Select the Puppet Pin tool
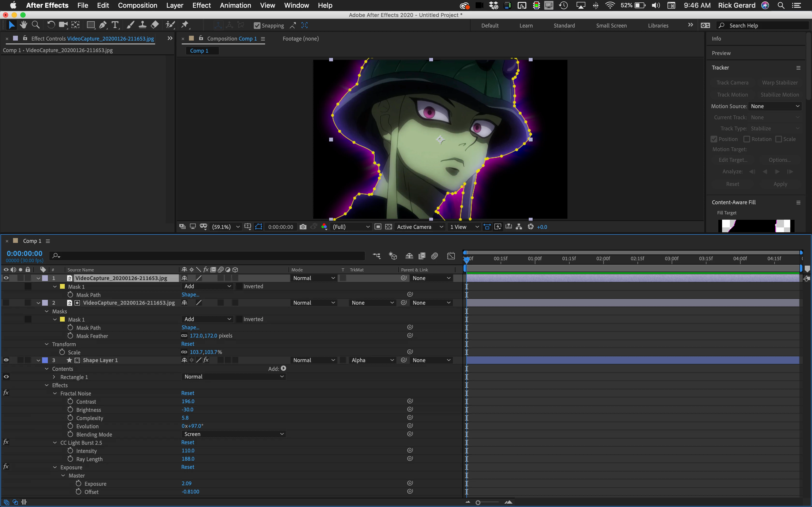Image resolution: width=812 pixels, height=507 pixels. [185, 25]
